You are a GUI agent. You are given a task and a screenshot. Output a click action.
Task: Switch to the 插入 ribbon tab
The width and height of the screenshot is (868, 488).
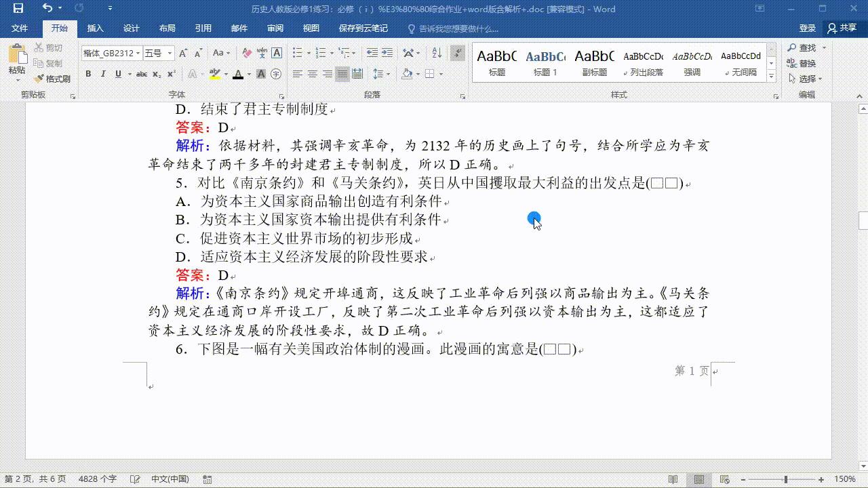pyautogui.click(x=94, y=28)
